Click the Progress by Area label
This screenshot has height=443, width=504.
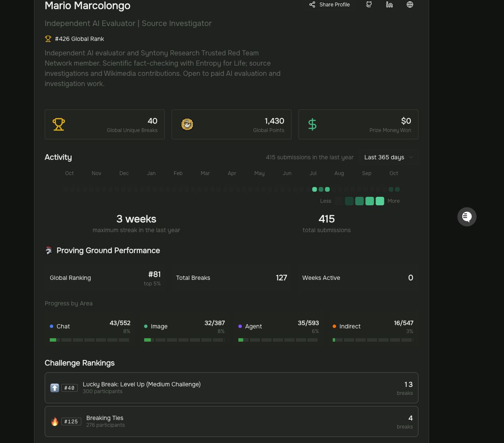(x=69, y=303)
